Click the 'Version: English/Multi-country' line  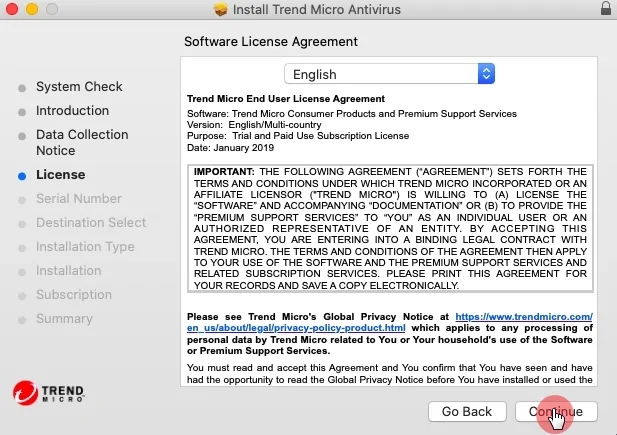[x=254, y=125]
